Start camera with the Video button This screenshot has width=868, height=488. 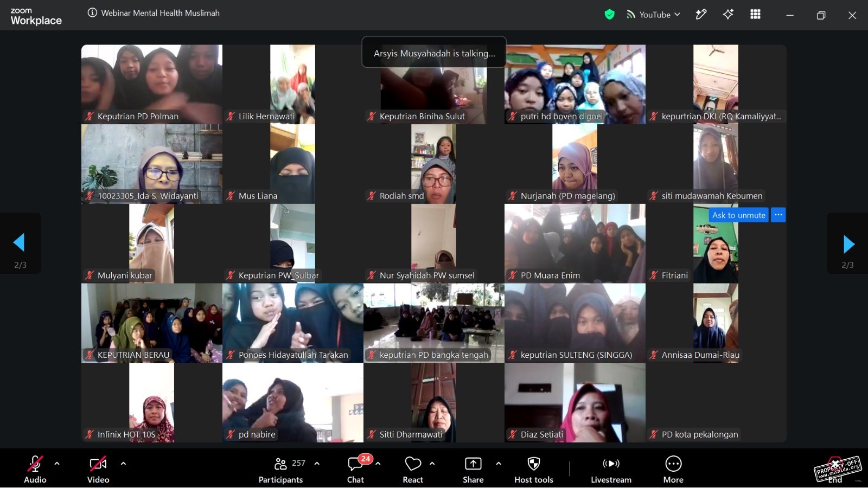[98, 469]
